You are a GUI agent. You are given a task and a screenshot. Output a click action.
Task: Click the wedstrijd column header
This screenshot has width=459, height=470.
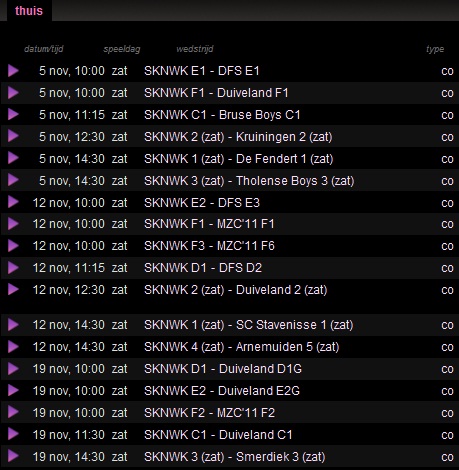[x=195, y=49]
